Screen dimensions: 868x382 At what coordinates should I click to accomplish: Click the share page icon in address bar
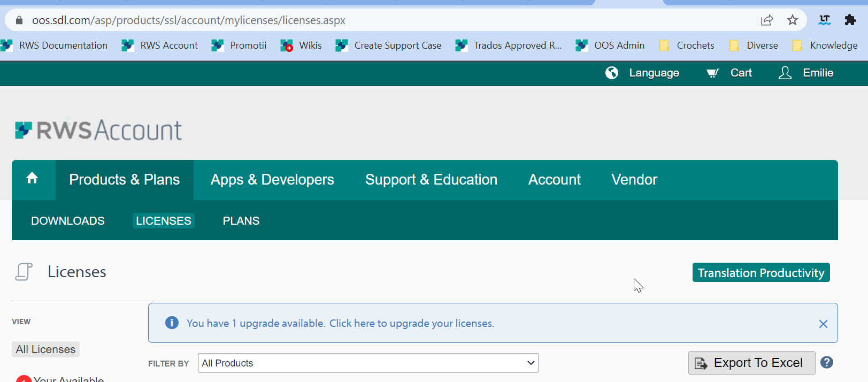(x=767, y=20)
